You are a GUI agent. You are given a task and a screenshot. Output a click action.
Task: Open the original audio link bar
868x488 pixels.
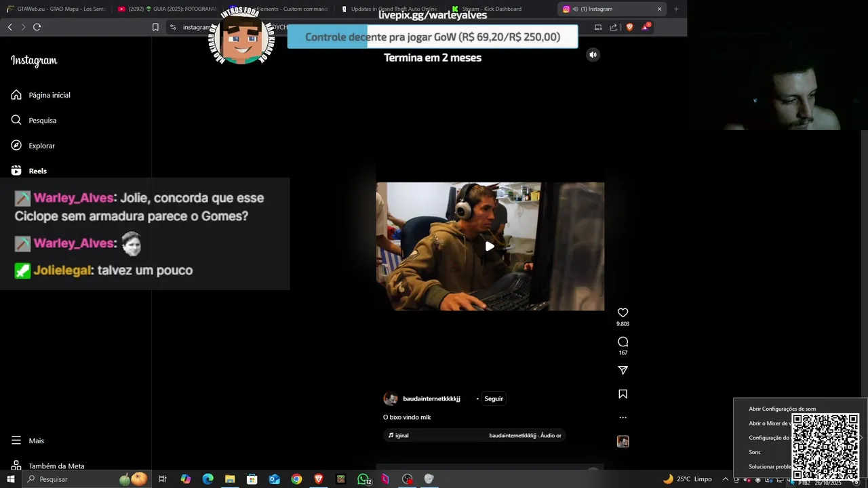tap(475, 435)
